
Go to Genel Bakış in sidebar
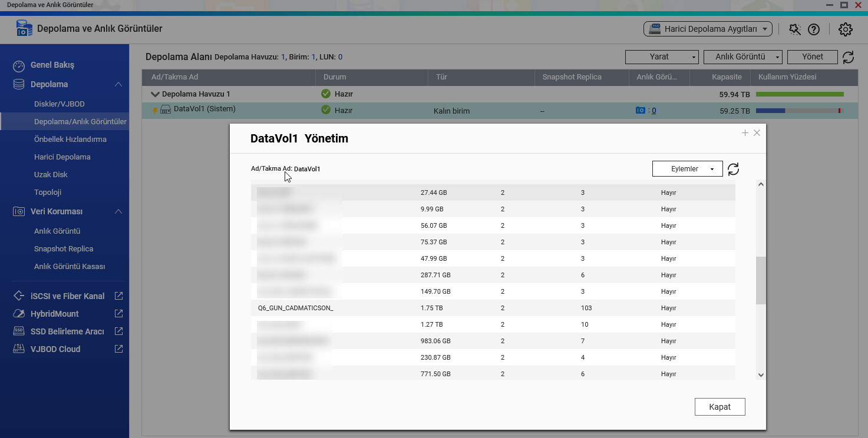[x=52, y=65]
